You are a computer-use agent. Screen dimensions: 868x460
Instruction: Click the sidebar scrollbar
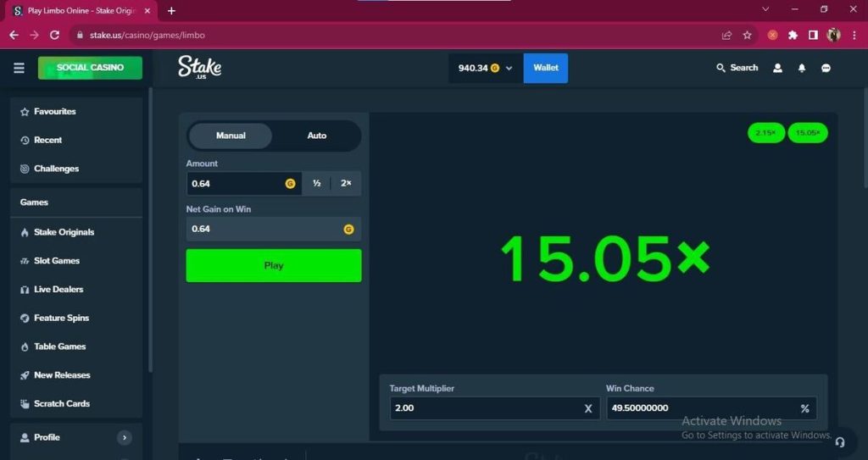click(x=150, y=230)
